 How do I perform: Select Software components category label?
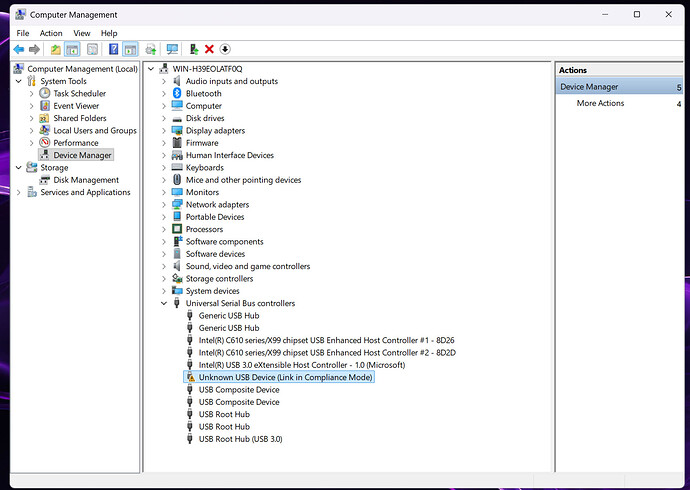tap(224, 241)
